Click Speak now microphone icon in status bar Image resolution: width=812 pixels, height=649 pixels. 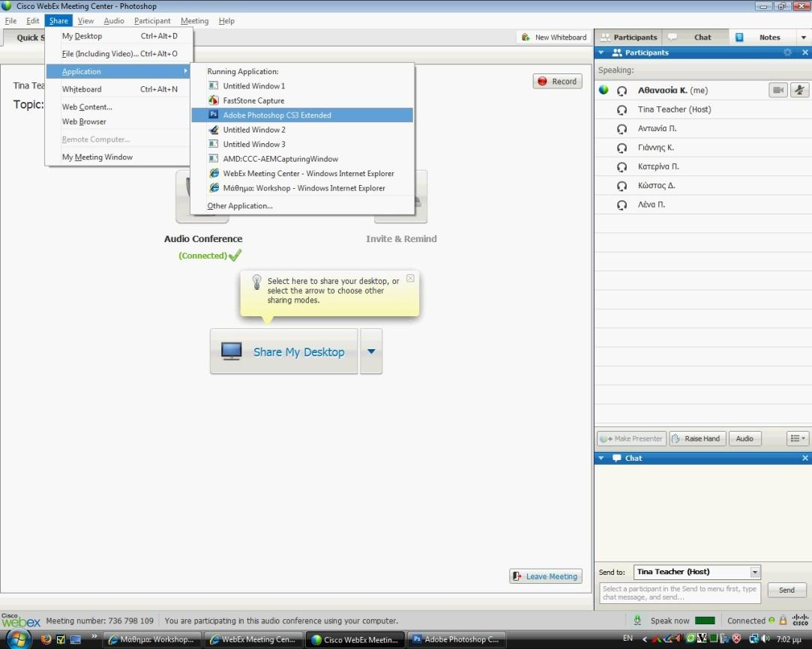tap(637, 620)
